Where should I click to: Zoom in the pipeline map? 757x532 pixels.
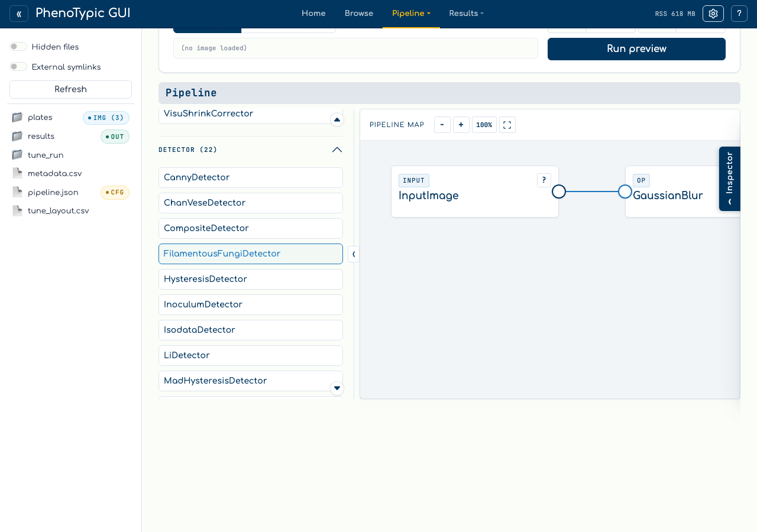click(x=461, y=125)
